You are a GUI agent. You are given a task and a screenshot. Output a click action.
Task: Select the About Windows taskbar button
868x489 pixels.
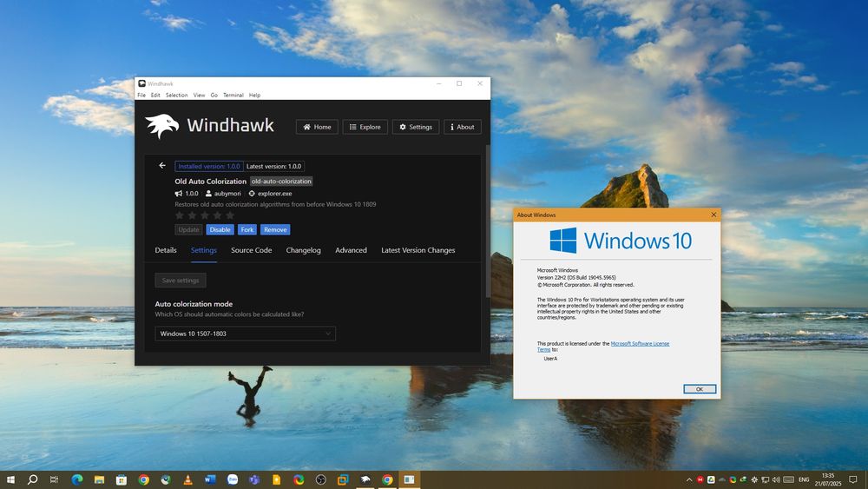[x=409, y=479]
